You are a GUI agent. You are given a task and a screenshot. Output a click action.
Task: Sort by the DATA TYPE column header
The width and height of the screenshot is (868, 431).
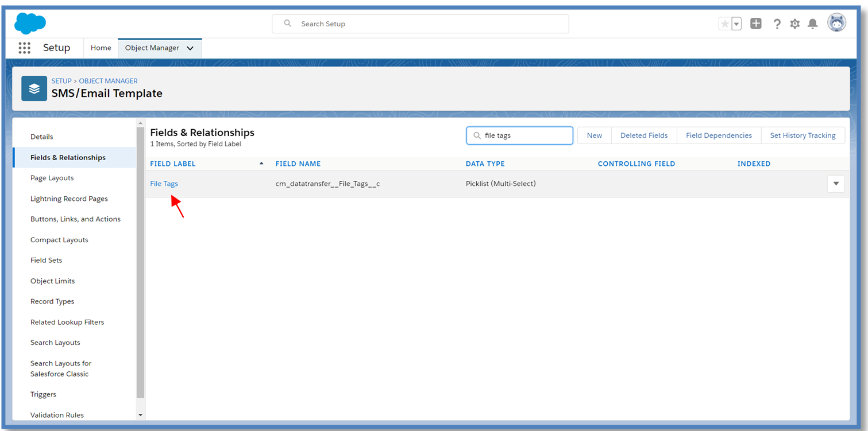click(x=485, y=164)
